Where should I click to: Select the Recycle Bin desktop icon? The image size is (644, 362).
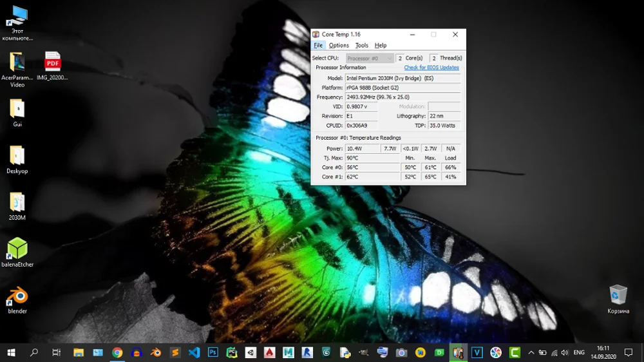coord(618,299)
